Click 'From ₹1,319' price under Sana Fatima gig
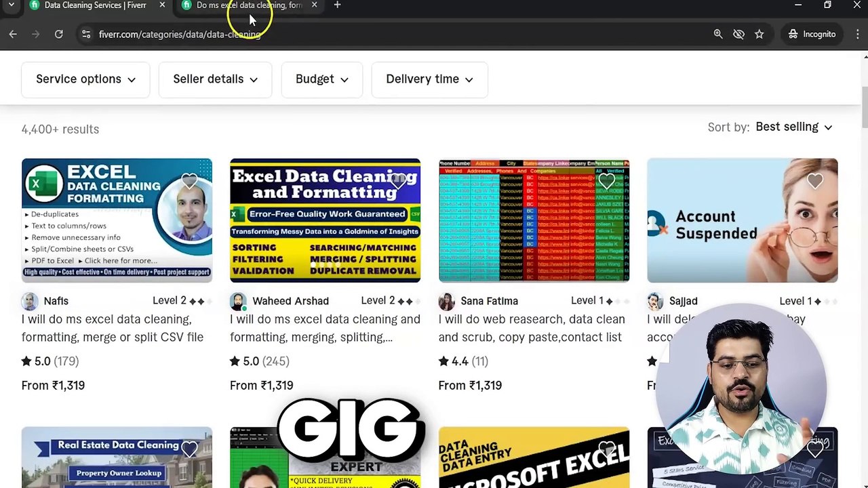868x488 pixels. 470,386
